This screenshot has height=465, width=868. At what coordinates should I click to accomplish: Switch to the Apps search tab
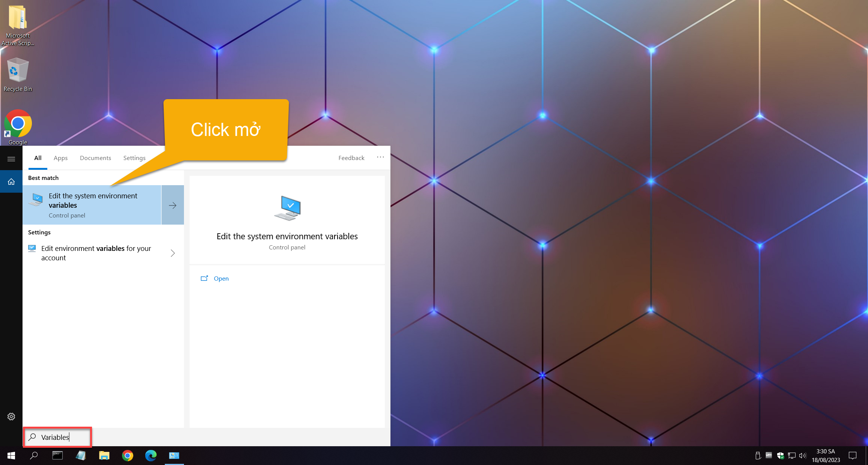coord(60,158)
